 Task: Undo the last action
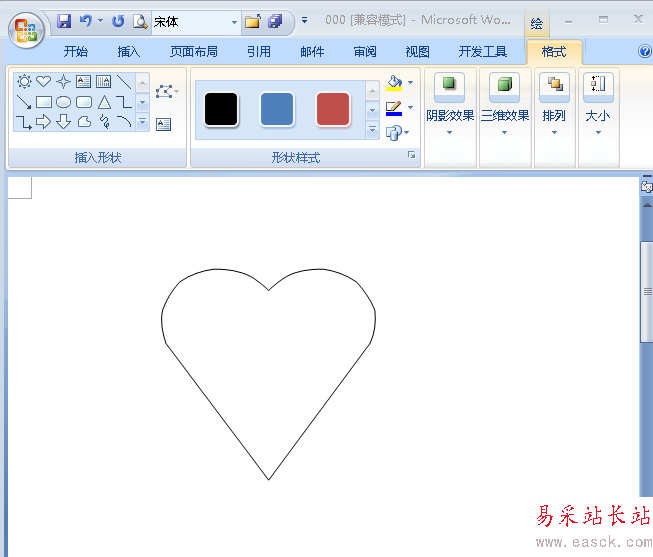[85, 21]
